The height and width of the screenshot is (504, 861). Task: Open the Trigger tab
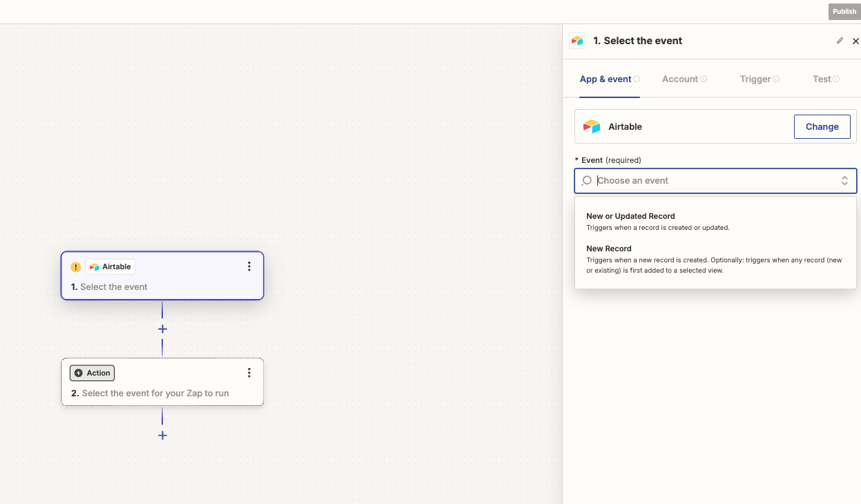[755, 79]
